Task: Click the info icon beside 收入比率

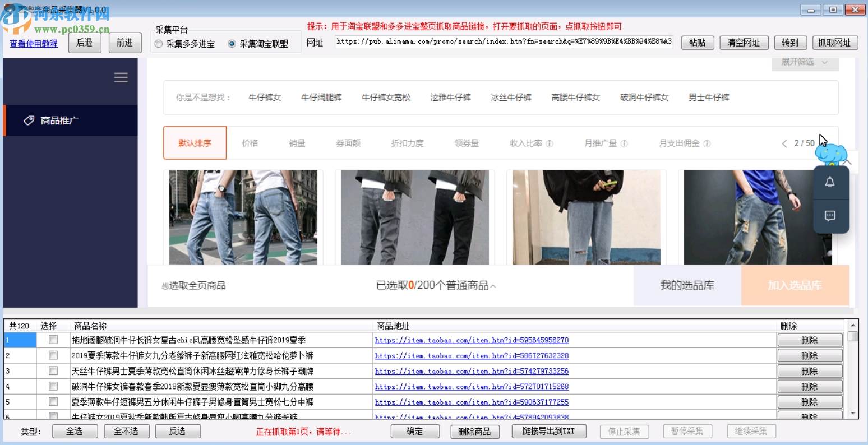Action: point(550,143)
